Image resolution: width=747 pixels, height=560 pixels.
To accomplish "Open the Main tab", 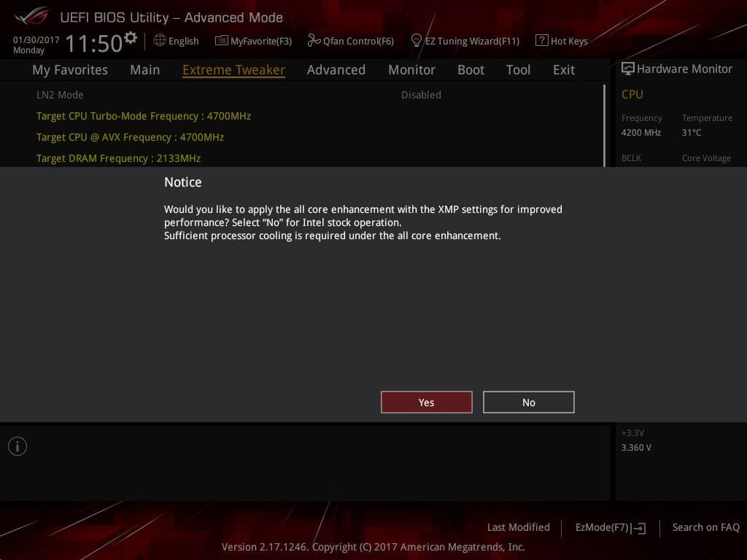I will pos(145,70).
